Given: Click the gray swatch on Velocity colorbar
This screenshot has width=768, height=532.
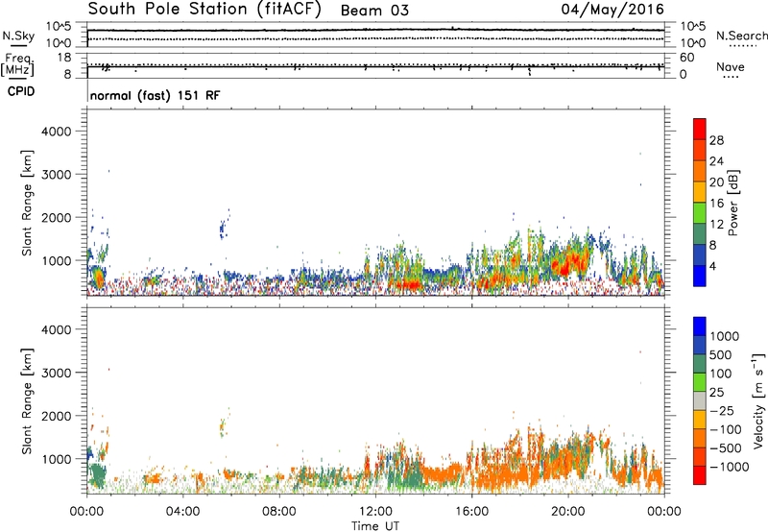Looking at the screenshot, I should click(700, 401).
